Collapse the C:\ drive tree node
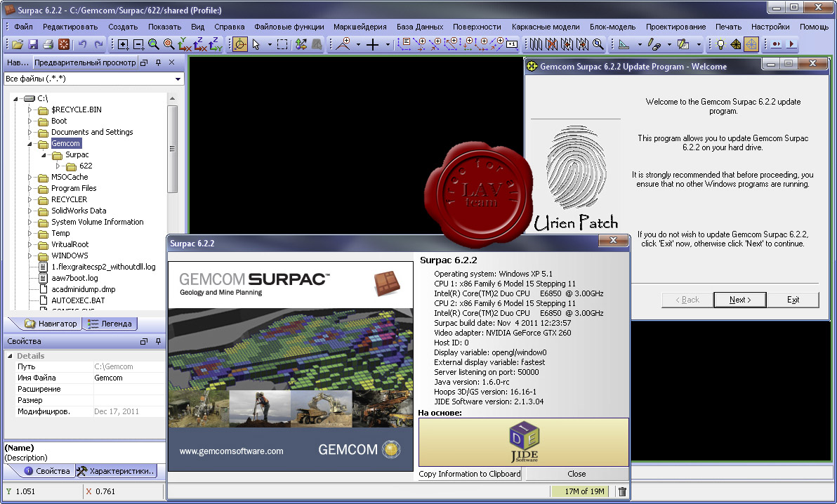Viewport: 837px width, 504px height. pos(15,99)
